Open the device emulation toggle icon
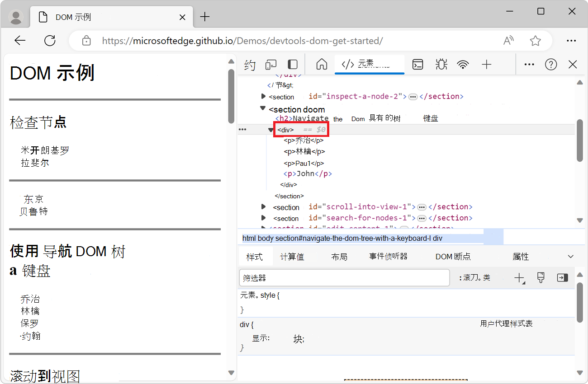 click(271, 65)
